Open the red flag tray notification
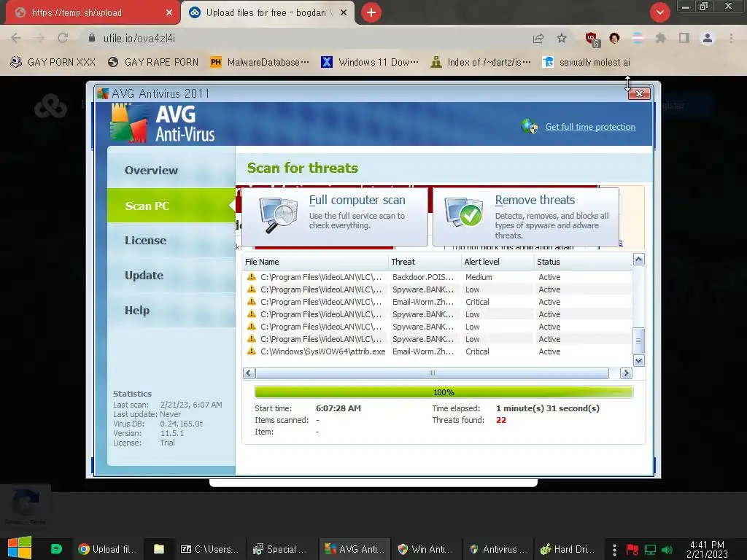 click(632, 550)
